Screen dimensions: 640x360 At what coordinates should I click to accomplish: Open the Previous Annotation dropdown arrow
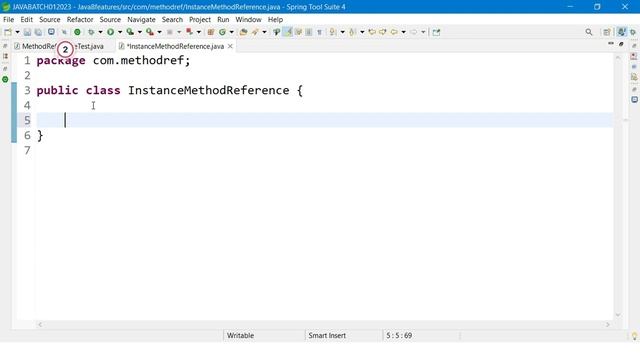click(362, 32)
